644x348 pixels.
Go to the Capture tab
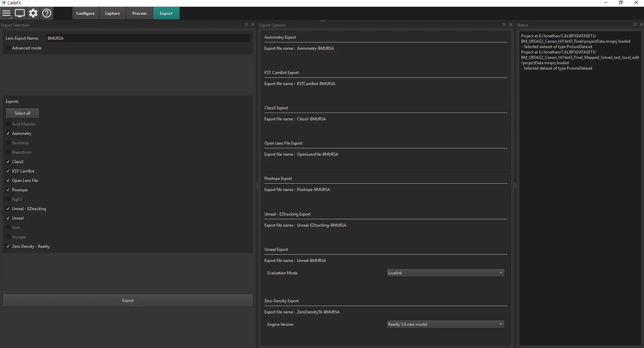tap(113, 13)
